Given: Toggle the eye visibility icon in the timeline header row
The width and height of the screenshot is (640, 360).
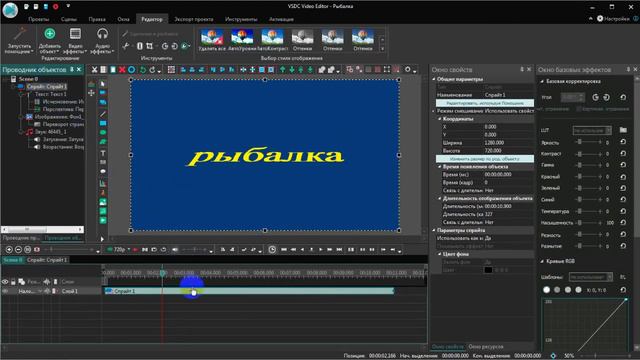Looking at the screenshot, I should tap(5, 282).
